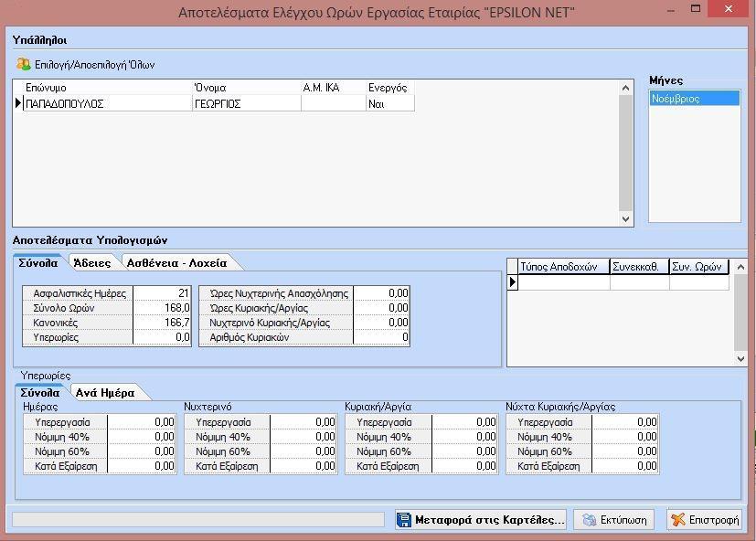Click the Ασφαλιστικές Ημέρες value 21
The image size is (756, 541).
[162, 293]
